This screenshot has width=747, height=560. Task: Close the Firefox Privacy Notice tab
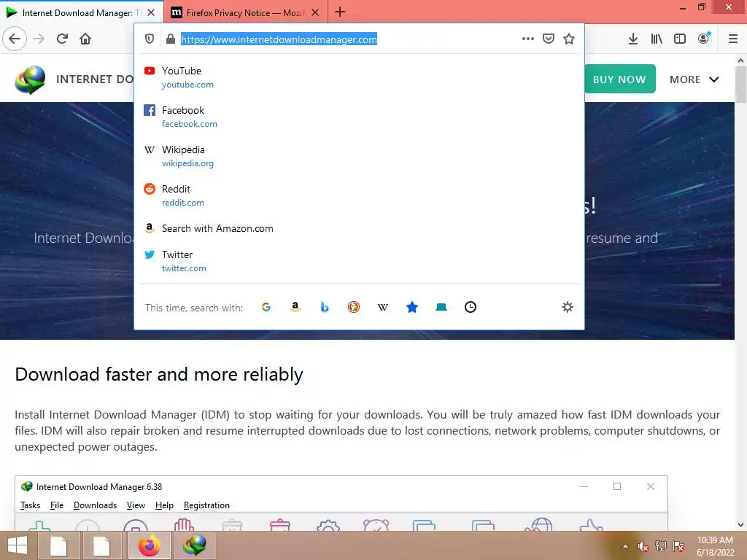click(315, 12)
